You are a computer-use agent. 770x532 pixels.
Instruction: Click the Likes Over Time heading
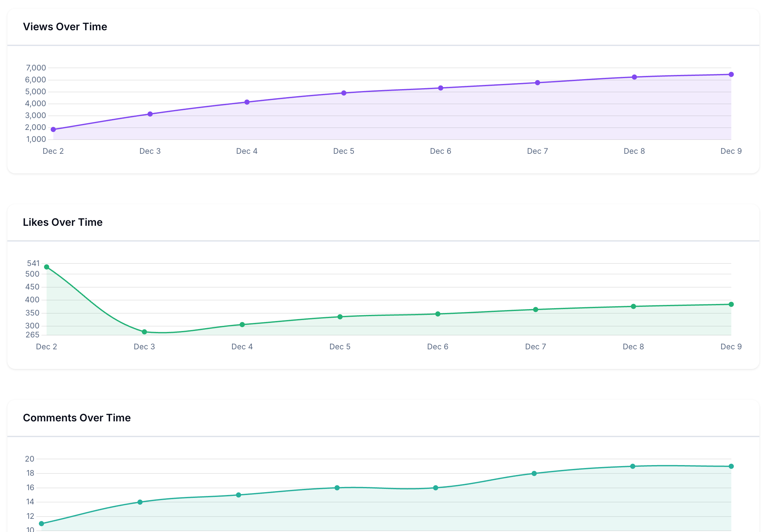coord(63,222)
